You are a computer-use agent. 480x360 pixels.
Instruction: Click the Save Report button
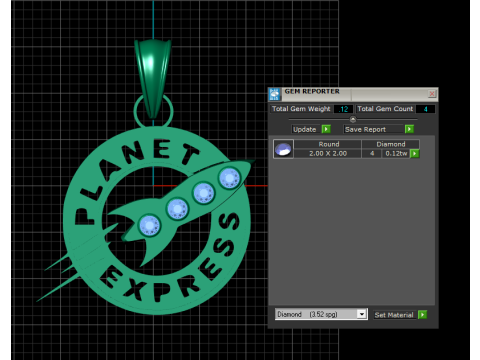click(373, 129)
